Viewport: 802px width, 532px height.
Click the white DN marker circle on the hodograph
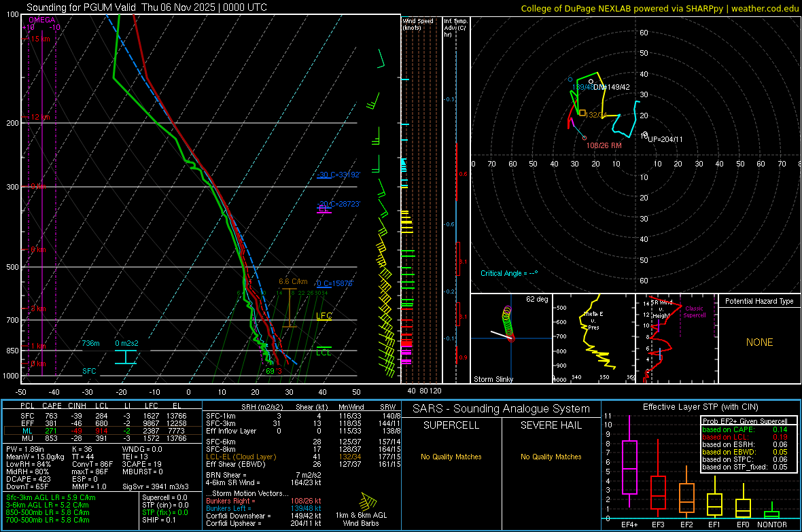591,82
